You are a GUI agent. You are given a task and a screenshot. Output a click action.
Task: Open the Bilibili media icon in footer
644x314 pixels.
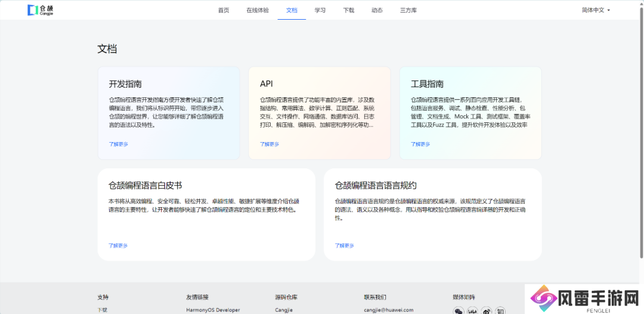[472, 311]
